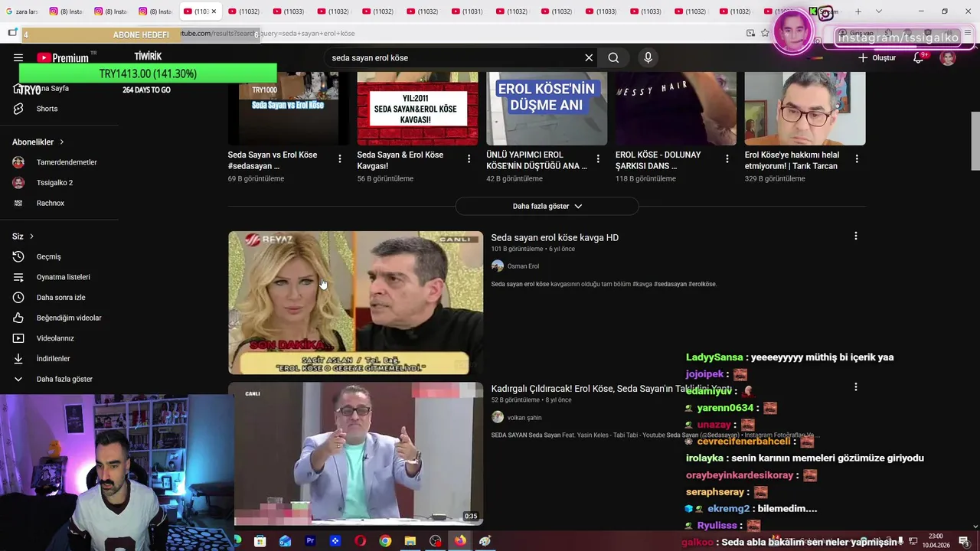The width and height of the screenshot is (980, 551).
Task: Open Adobe Premiere Pro from taskbar
Action: pyautogui.click(x=310, y=541)
